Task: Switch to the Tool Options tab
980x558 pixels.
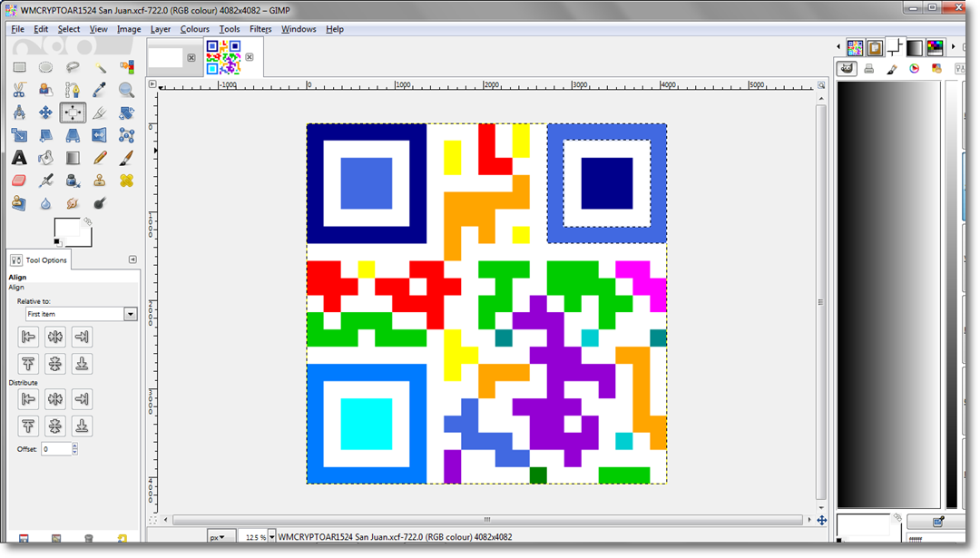Action: [x=39, y=259]
